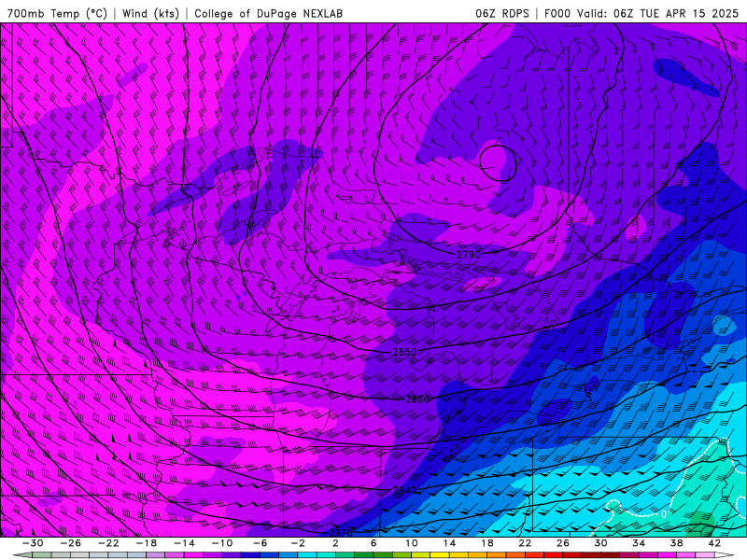Image resolution: width=747 pixels, height=560 pixels.
Task: Click the closed circular contour at the low center
Action: 498,162
